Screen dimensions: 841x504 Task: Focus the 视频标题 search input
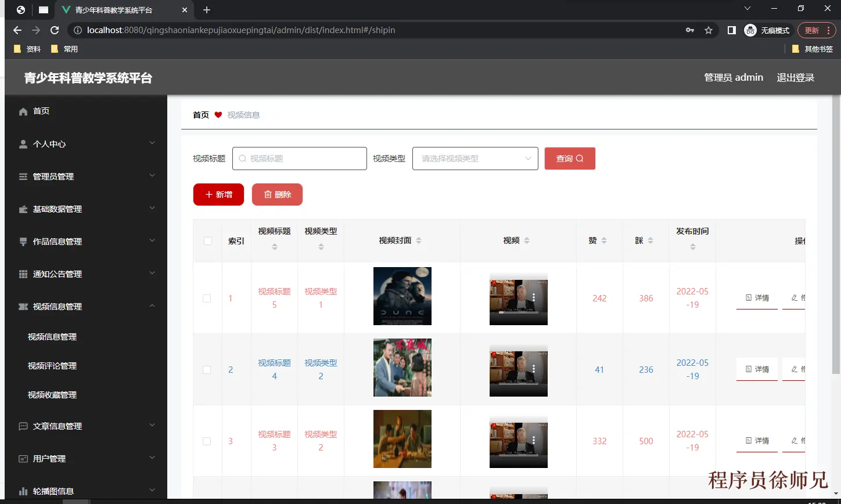pyautogui.click(x=300, y=159)
